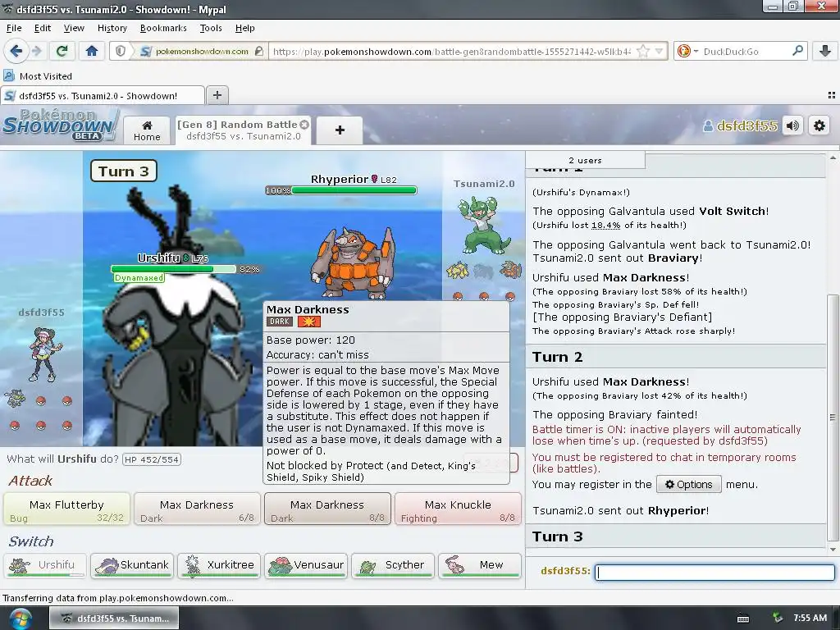Switch to the Showdown Home tab

(147, 130)
